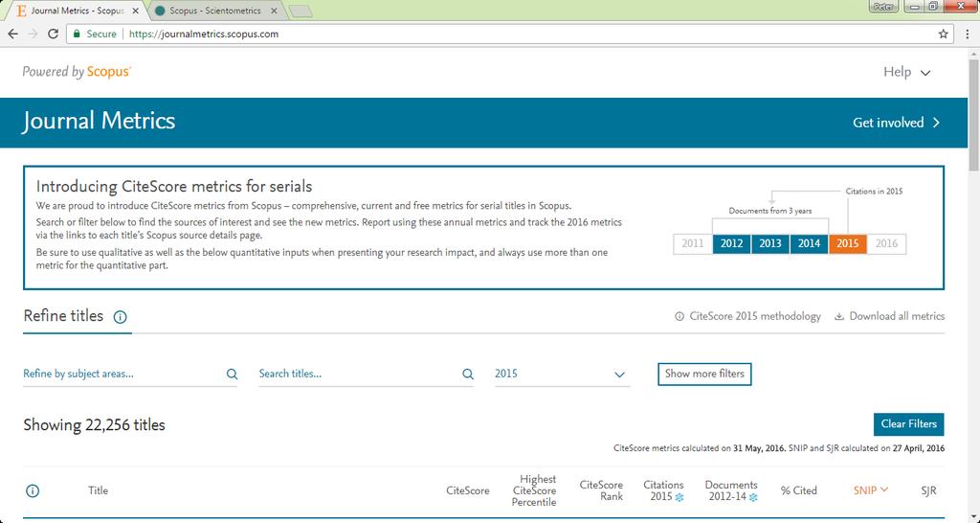Click the magnifier icon in subject areas field
This screenshot has height=523, width=980.
(x=232, y=375)
